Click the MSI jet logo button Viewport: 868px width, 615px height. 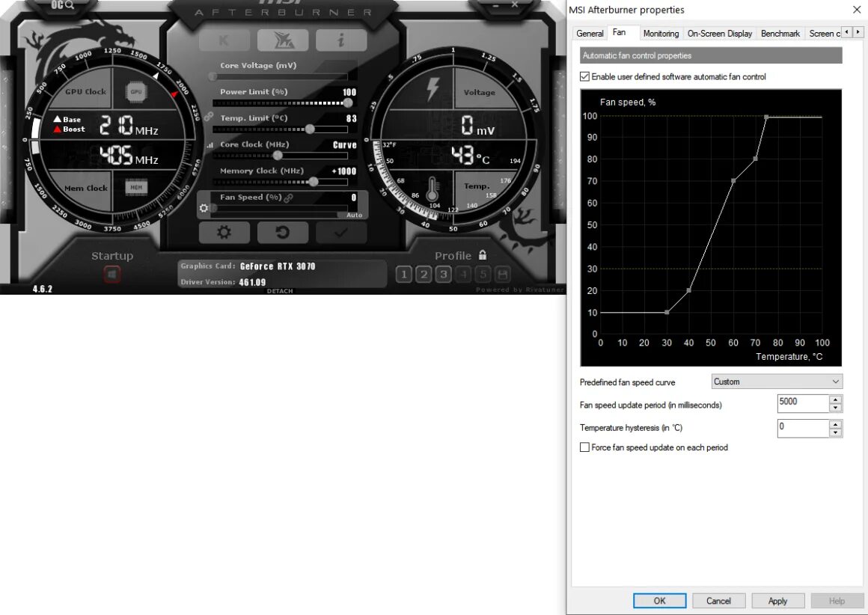coord(283,40)
